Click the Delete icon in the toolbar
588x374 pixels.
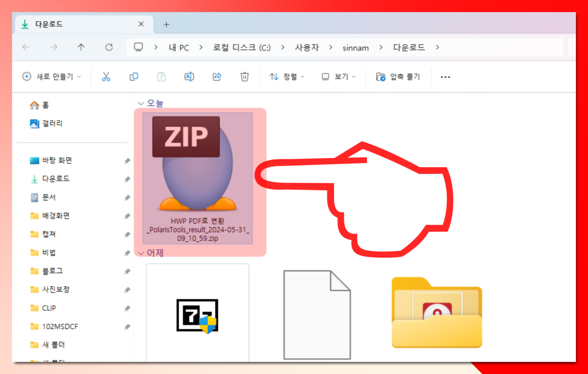(x=244, y=77)
